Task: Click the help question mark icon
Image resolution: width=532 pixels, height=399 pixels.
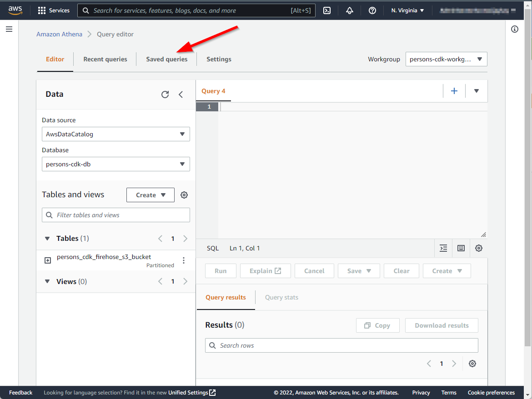Action: (x=372, y=10)
